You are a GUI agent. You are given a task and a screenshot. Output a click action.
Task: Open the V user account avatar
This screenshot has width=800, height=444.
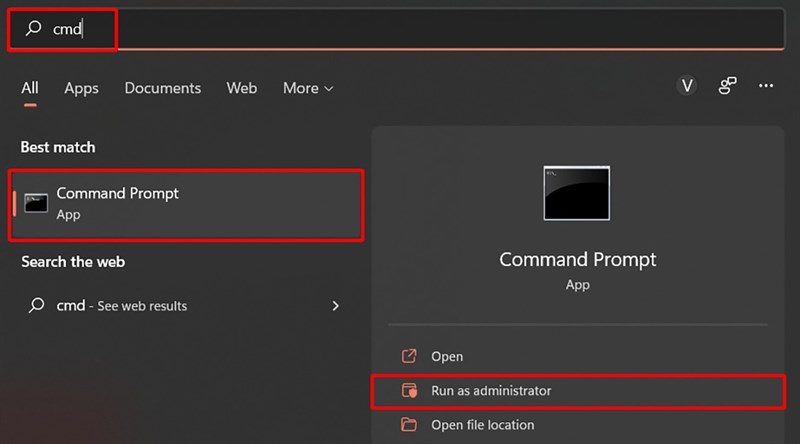coord(687,86)
